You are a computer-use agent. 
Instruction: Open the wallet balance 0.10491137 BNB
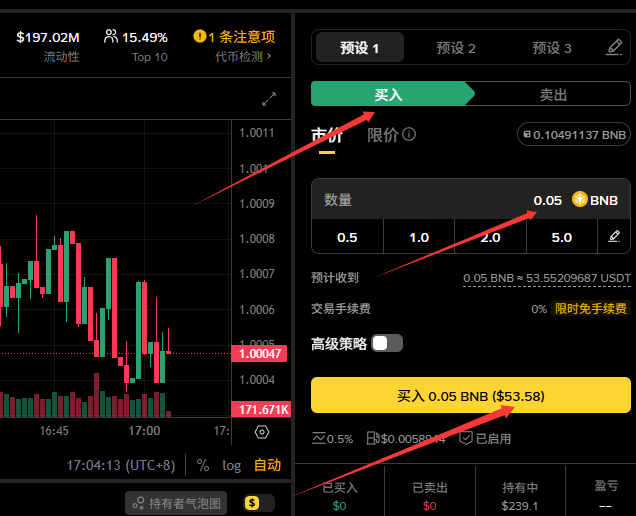click(573, 135)
